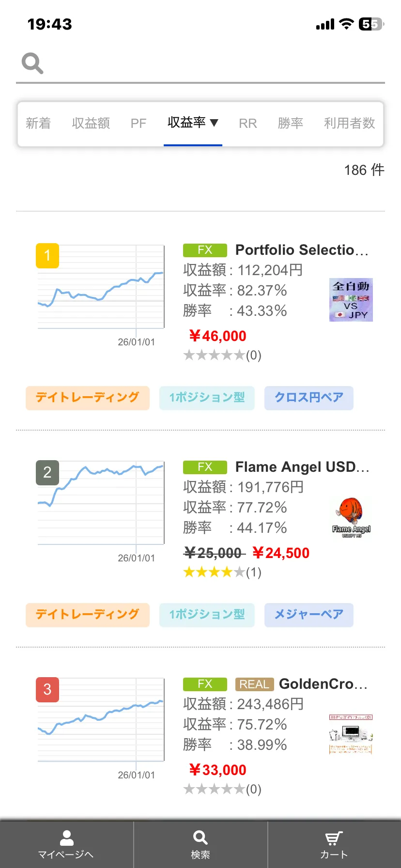Toggle 収益率 sort direction arrow
401x868 pixels.
(214, 123)
